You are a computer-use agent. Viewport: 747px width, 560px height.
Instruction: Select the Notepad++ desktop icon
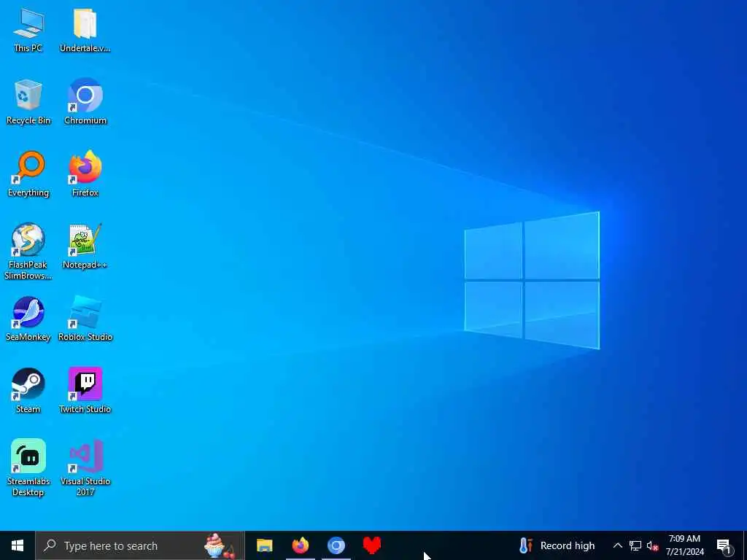tap(85, 246)
